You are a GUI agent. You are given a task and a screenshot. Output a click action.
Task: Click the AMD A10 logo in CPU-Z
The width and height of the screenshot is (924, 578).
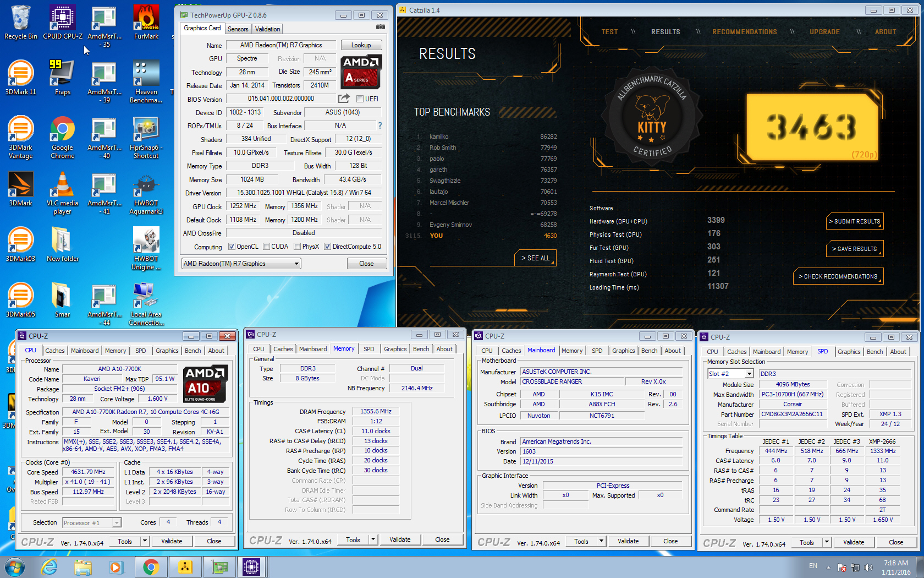click(206, 384)
